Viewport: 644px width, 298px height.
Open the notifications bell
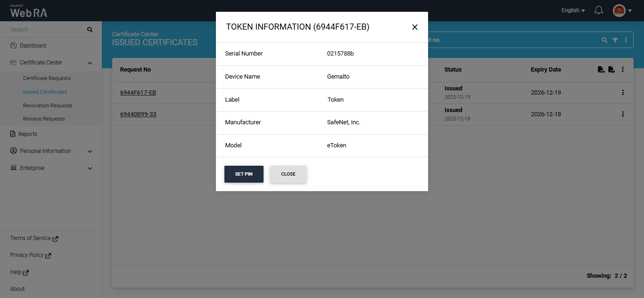[x=599, y=10]
